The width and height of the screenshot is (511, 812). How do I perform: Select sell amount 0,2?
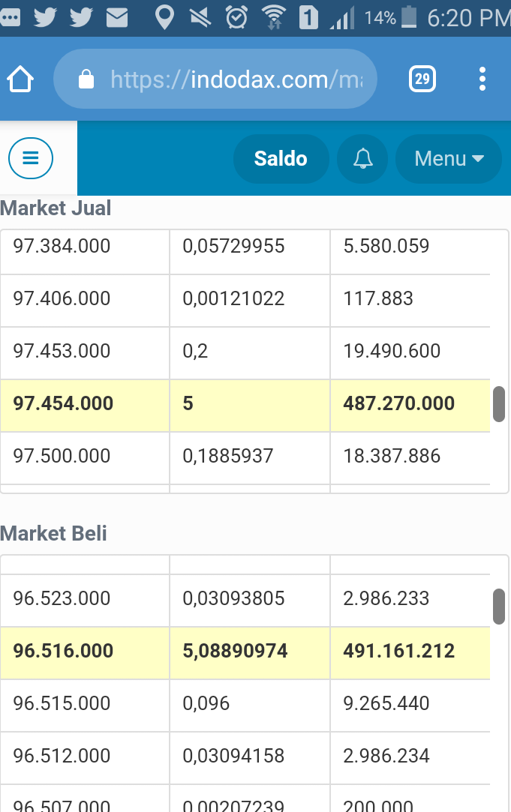[x=195, y=351]
